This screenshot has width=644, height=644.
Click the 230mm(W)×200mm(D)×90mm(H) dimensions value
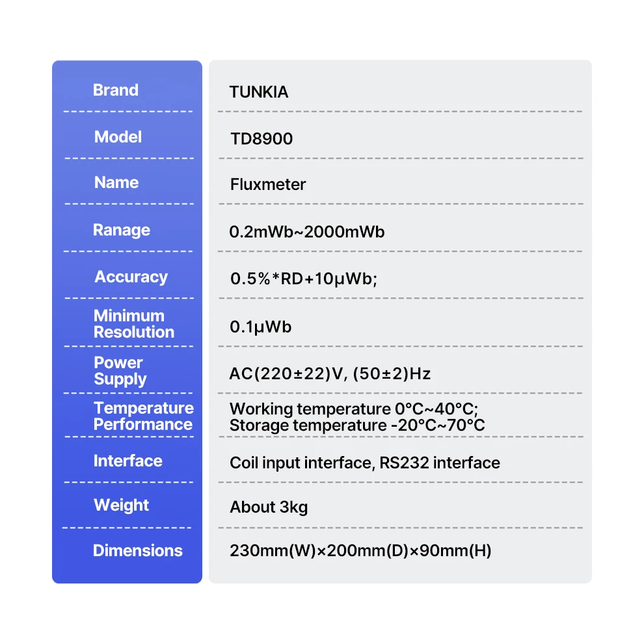[360, 552]
